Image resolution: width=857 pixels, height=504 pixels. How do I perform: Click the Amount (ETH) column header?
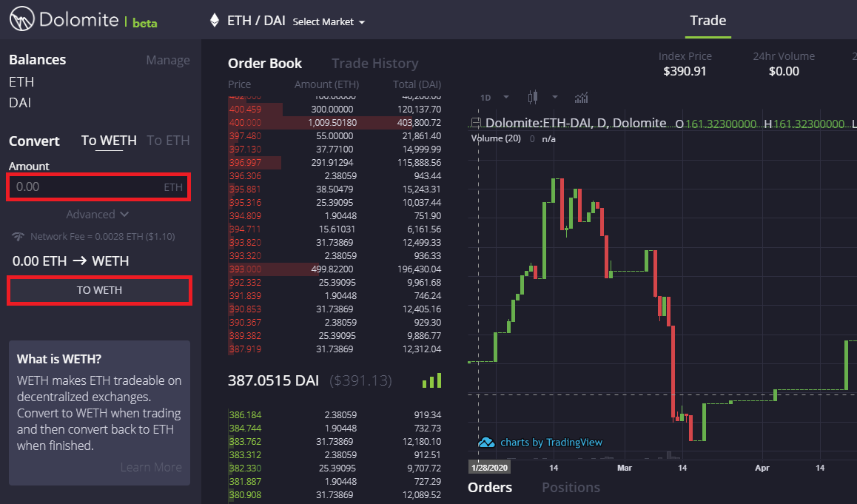[x=326, y=84]
